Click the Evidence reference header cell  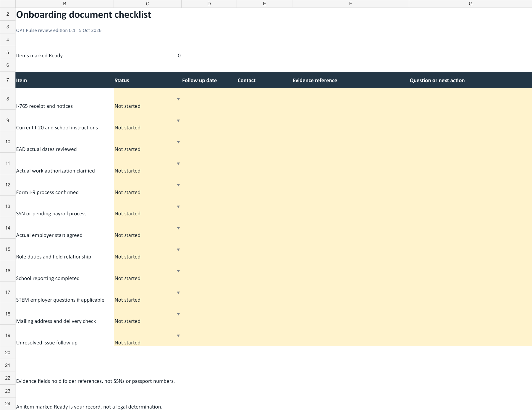pyautogui.click(x=350, y=80)
